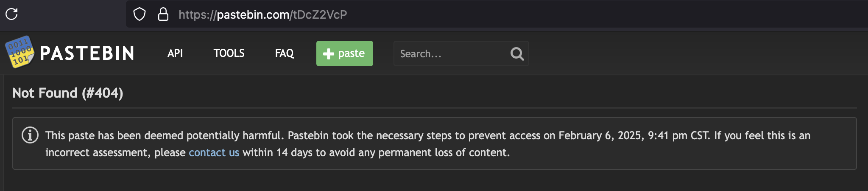Follow the 'contact us' link
The height and width of the screenshot is (191, 868).
214,152
